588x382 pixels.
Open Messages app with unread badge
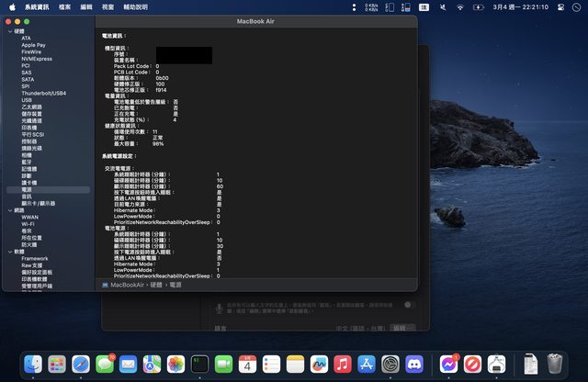[x=105, y=364]
